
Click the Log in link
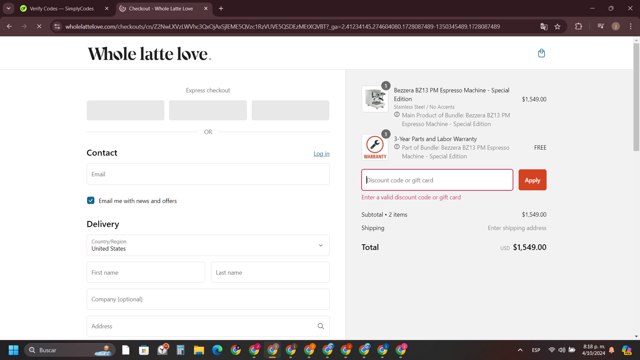tap(321, 153)
